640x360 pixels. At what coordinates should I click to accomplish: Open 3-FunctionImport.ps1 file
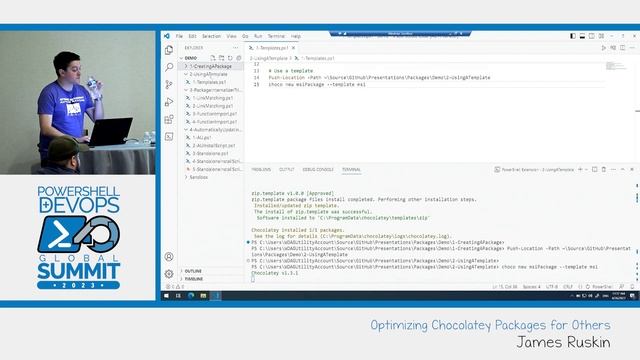pyautogui.click(x=211, y=114)
